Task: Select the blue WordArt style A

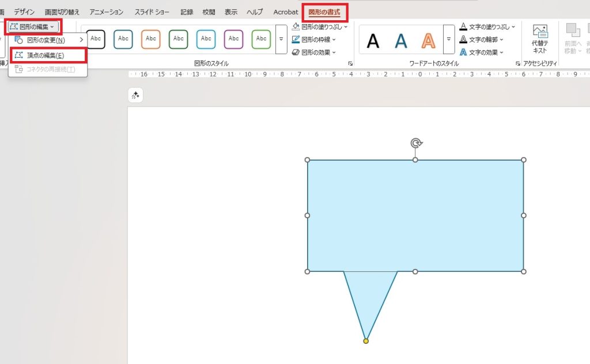Action: pyautogui.click(x=401, y=41)
